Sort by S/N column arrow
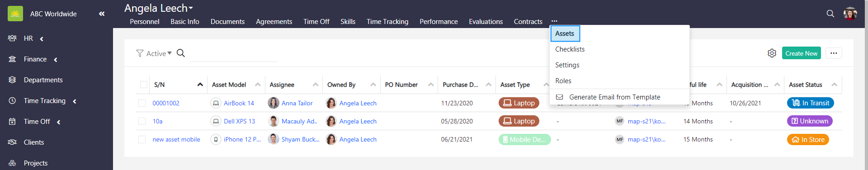 coord(200,85)
